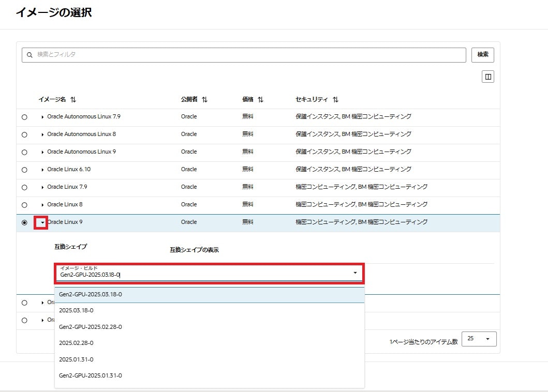Collapse the Oracle Linux 9 row

click(42, 222)
